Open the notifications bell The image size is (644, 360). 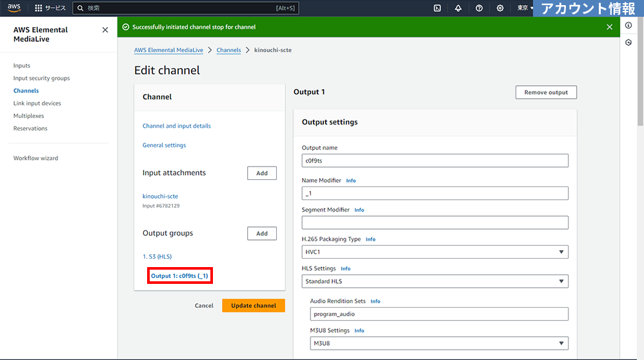coord(458,8)
